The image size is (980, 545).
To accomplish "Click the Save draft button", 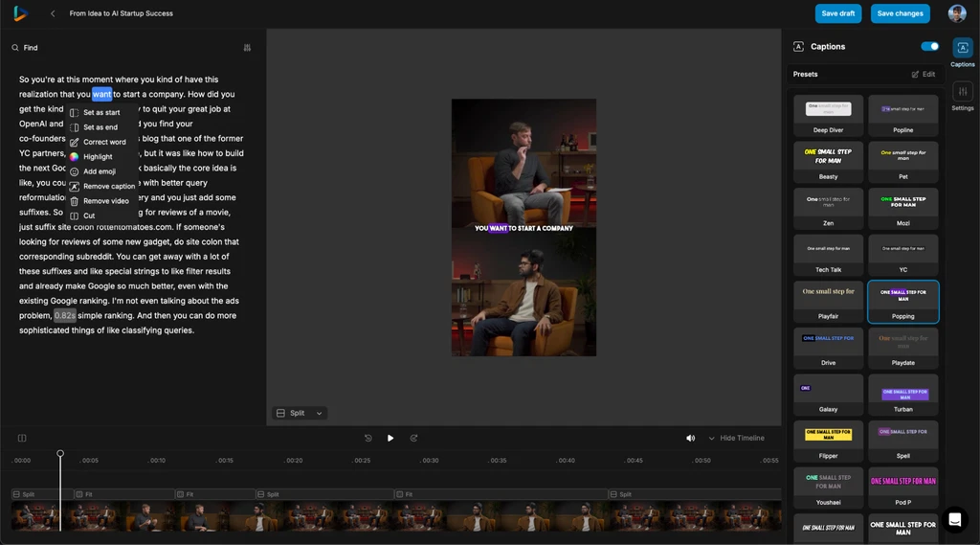I will pos(838,13).
